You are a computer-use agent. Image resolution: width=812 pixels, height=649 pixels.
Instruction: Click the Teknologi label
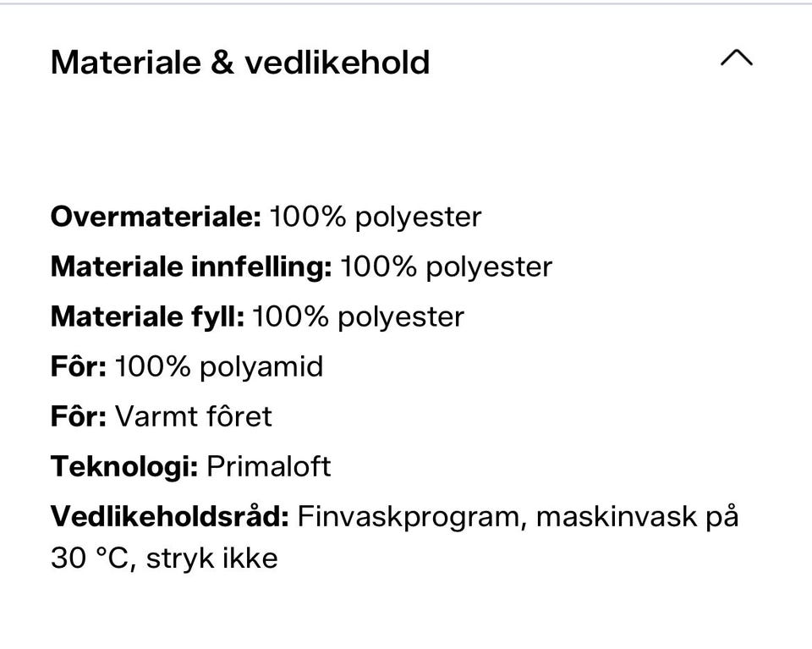(x=124, y=466)
